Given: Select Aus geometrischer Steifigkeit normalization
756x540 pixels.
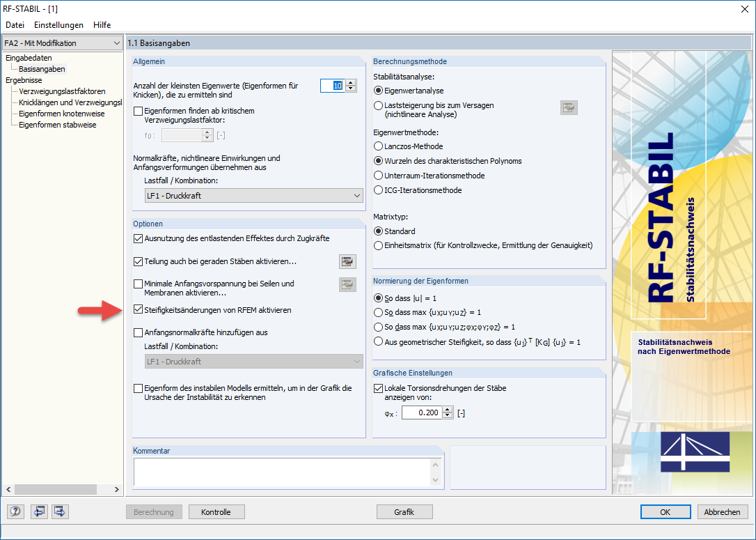Looking at the screenshot, I should click(x=379, y=341).
